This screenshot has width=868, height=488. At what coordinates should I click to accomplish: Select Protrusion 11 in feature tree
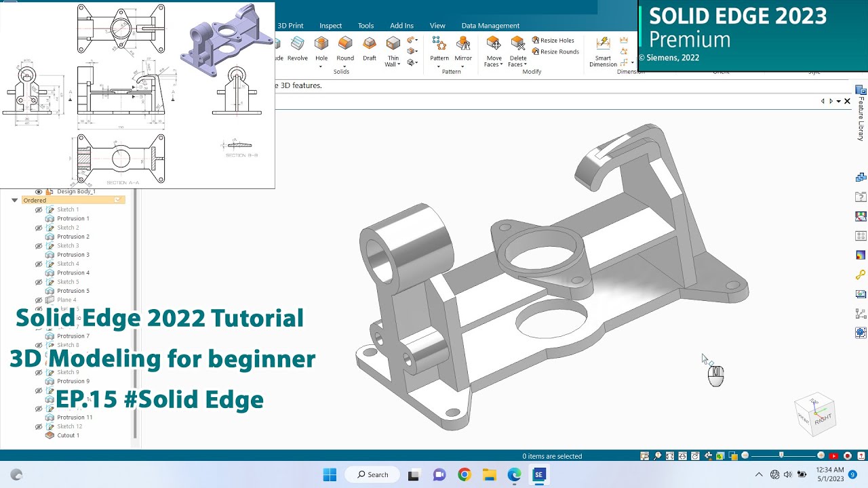(75, 418)
